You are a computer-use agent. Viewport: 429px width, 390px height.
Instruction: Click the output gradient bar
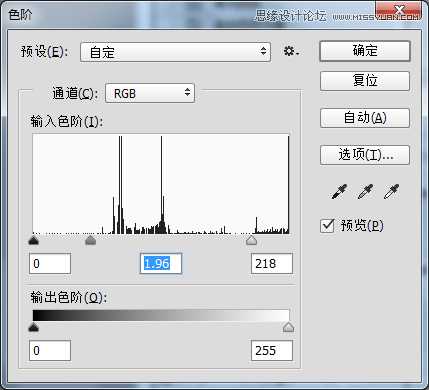161,315
